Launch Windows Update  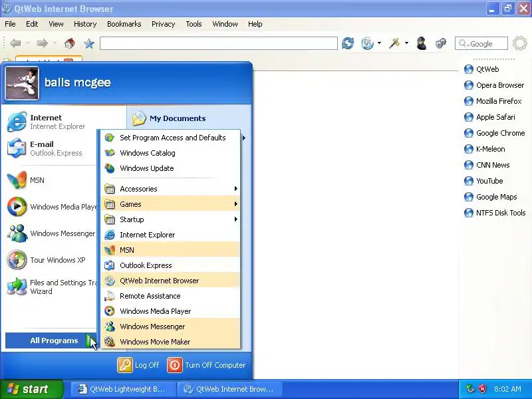pyautogui.click(x=171, y=168)
